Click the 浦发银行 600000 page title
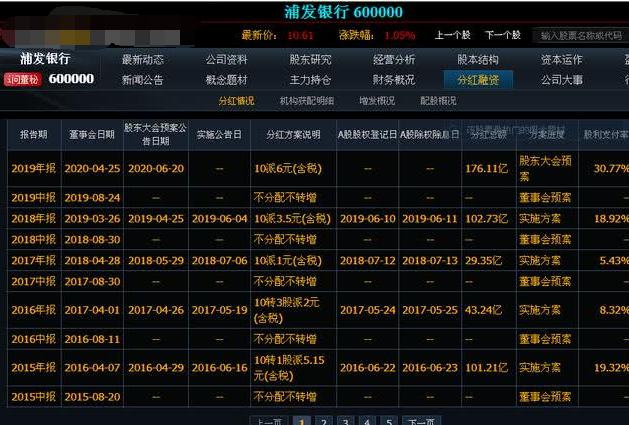Viewport: 629px width, 425px height. 343,12
